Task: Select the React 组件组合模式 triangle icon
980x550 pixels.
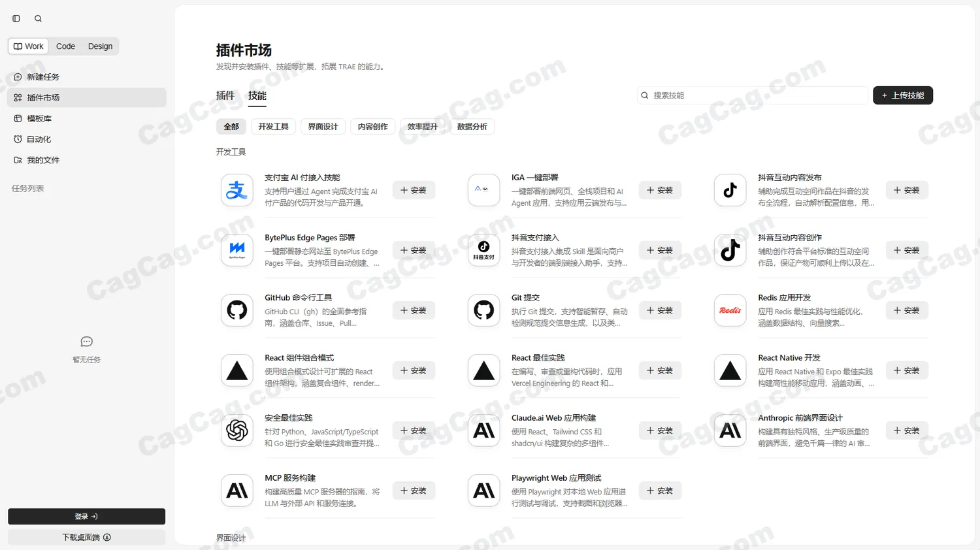Action: pyautogui.click(x=237, y=370)
